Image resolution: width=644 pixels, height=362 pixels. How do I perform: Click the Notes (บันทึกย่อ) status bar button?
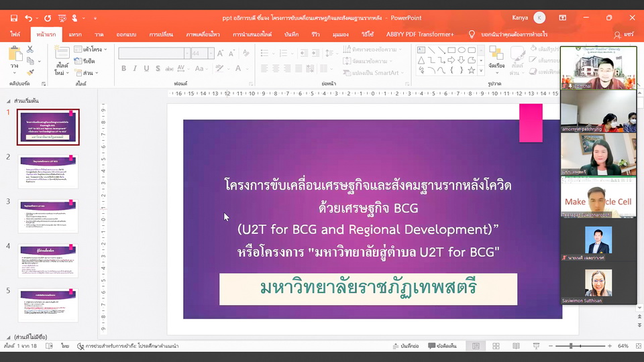click(x=406, y=346)
